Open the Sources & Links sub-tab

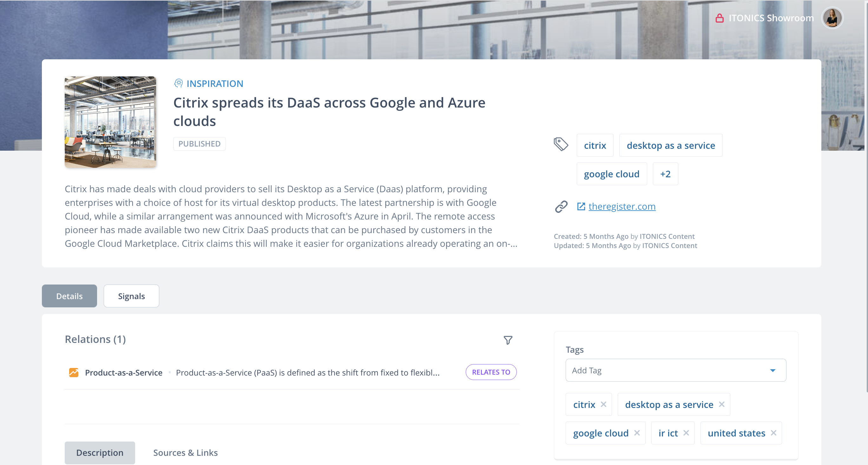[x=185, y=453]
